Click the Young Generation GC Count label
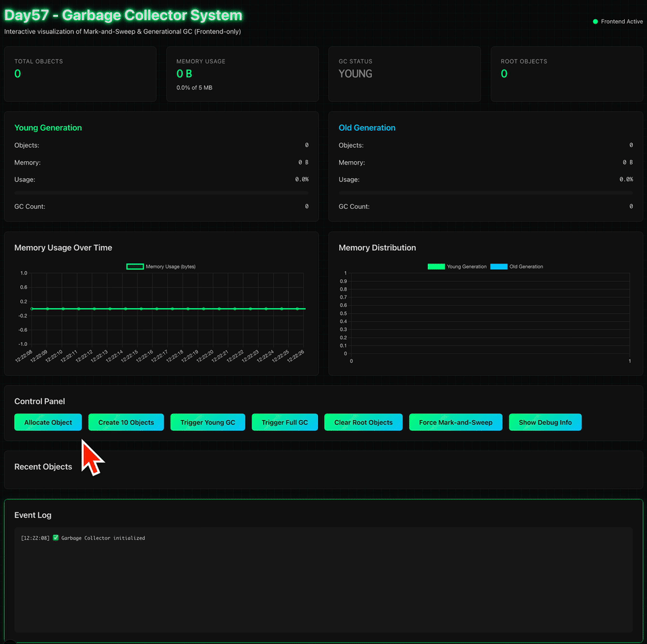This screenshot has height=644, width=647. (x=30, y=206)
